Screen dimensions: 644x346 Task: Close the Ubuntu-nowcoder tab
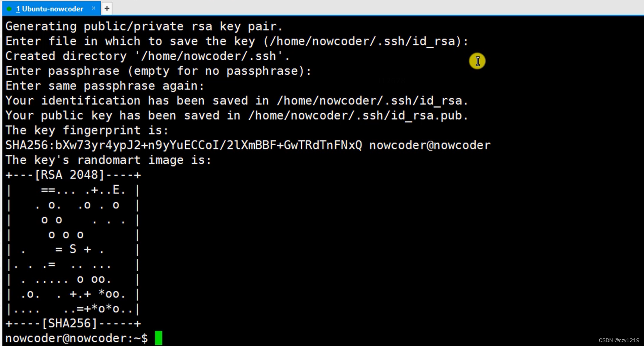click(94, 8)
